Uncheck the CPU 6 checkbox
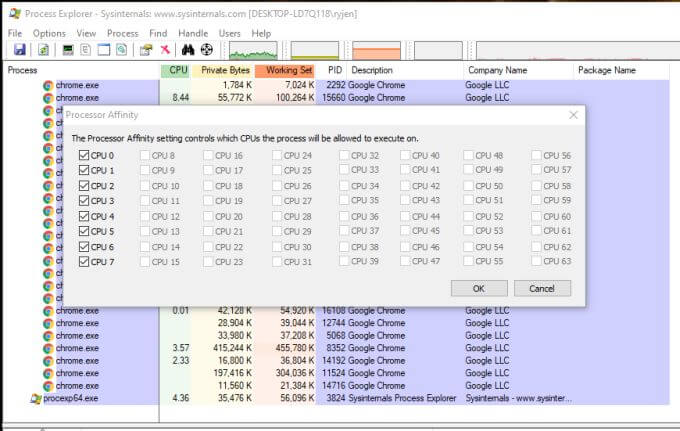Image resolution: width=680 pixels, height=431 pixels. point(84,247)
